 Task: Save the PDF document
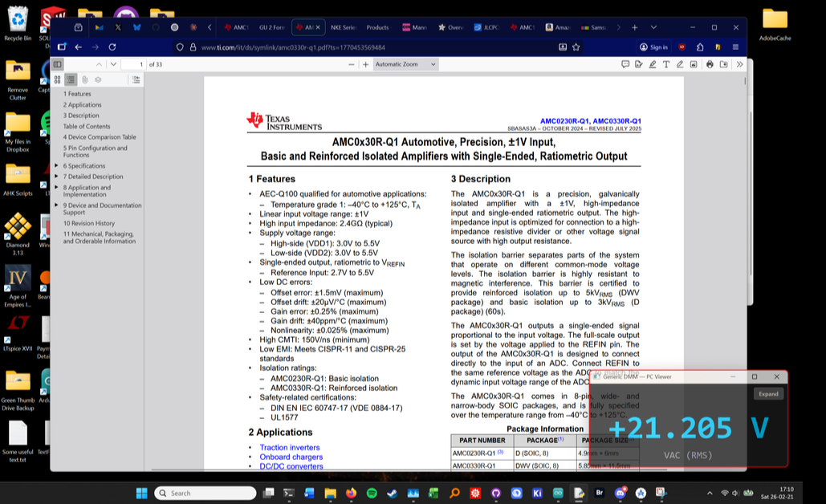tap(724, 64)
